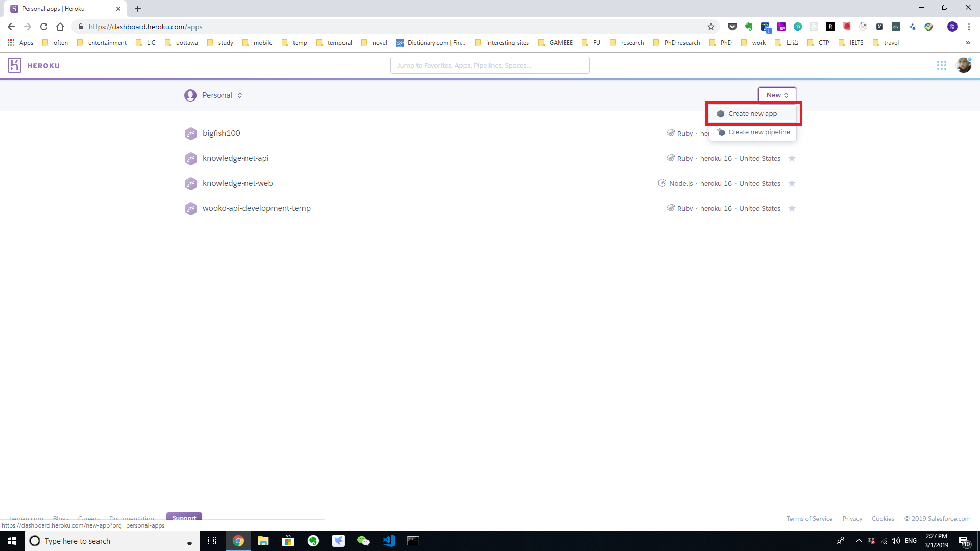Image resolution: width=980 pixels, height=551 pixels.
Task: Click the Heroku logo icon
Action: [x=14, y=65]
